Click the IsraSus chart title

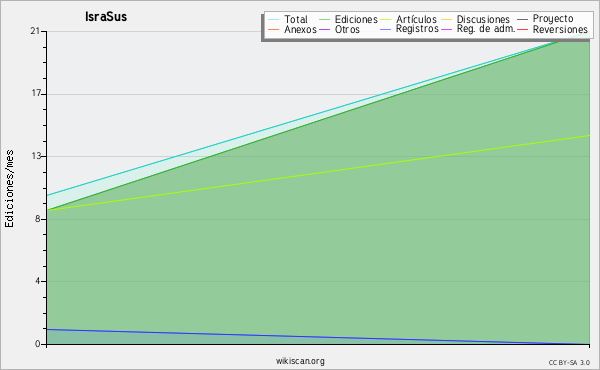[x=106, y=17]
